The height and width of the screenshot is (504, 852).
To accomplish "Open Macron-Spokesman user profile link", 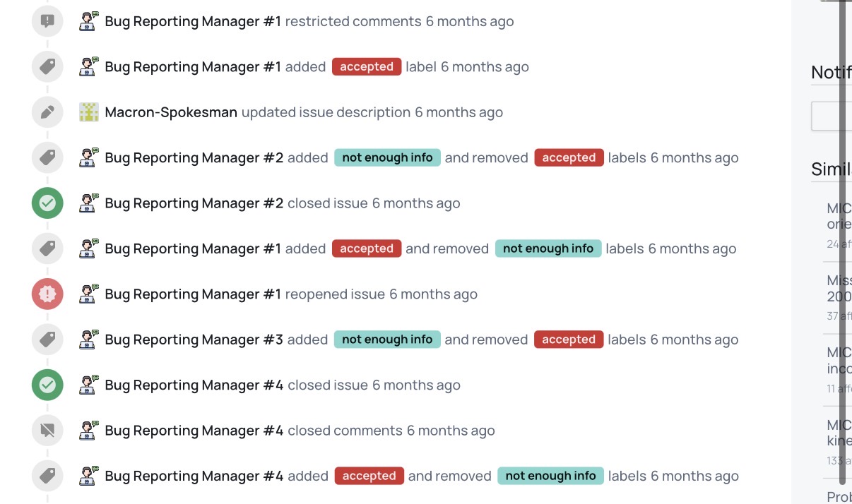I will click(171, 112).
